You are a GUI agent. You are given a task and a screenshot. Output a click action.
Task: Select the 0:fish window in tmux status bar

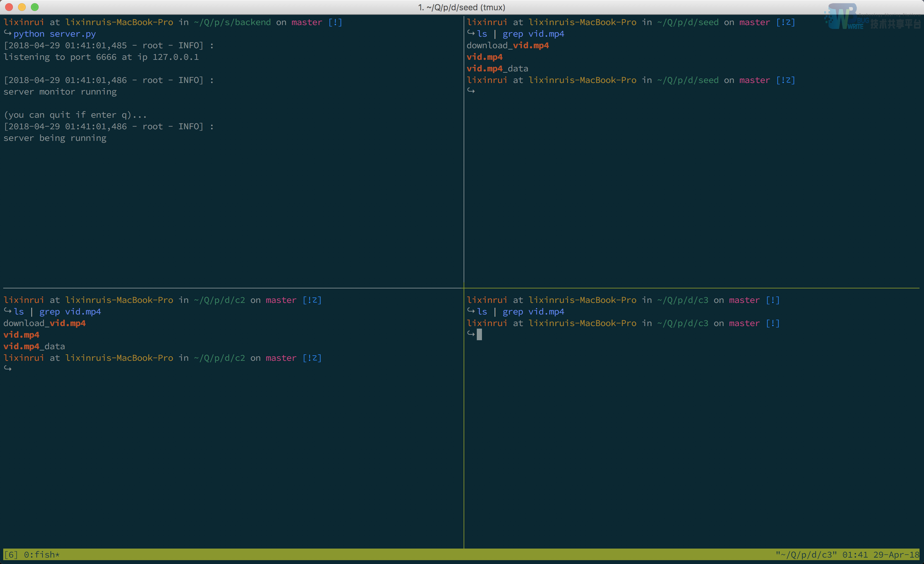coord(41,555)
